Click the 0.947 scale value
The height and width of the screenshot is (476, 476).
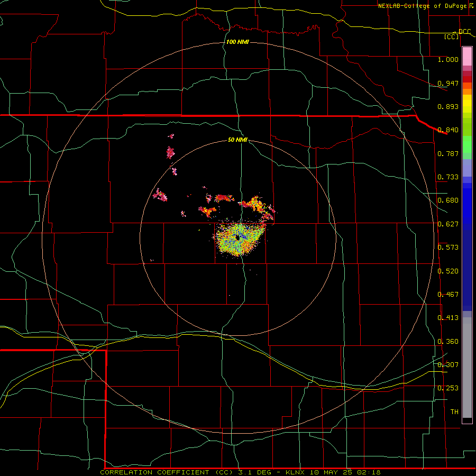[x=448, y=83]
